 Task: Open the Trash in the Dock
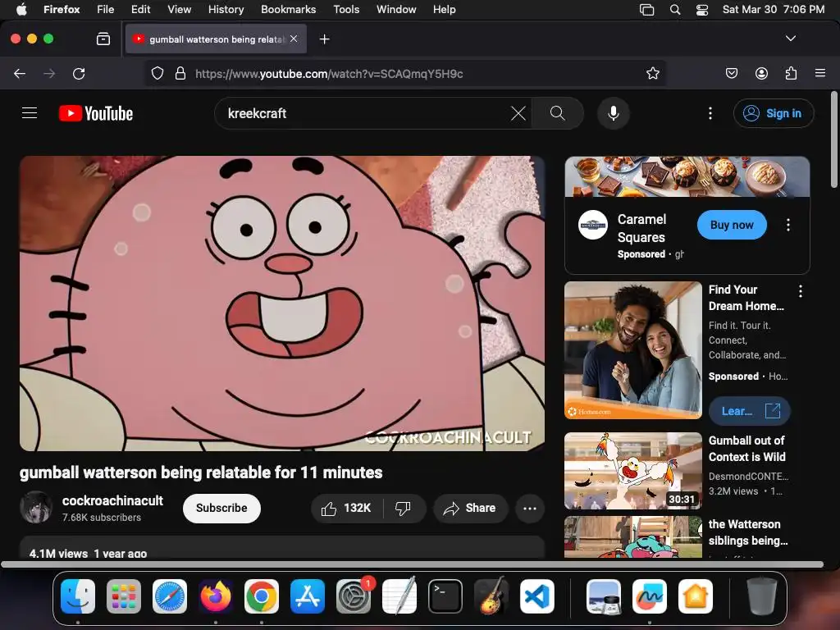[762, 596]
